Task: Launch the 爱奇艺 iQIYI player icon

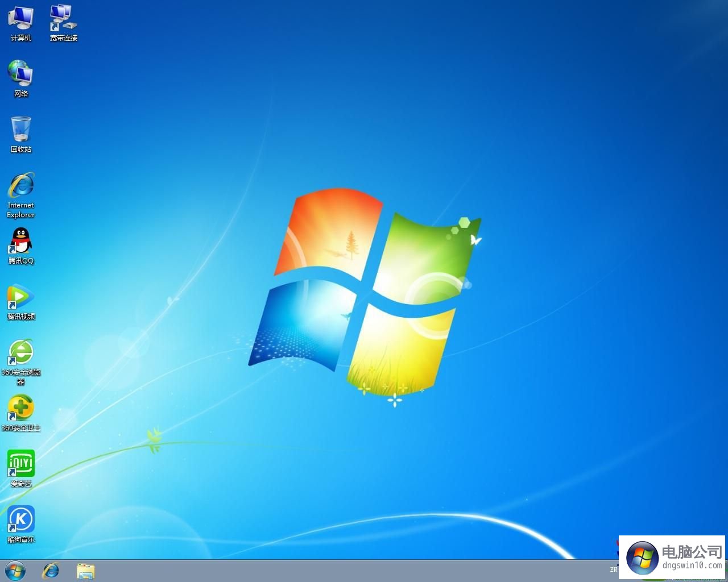Action: pyautogui.click(x=20, y=463)
